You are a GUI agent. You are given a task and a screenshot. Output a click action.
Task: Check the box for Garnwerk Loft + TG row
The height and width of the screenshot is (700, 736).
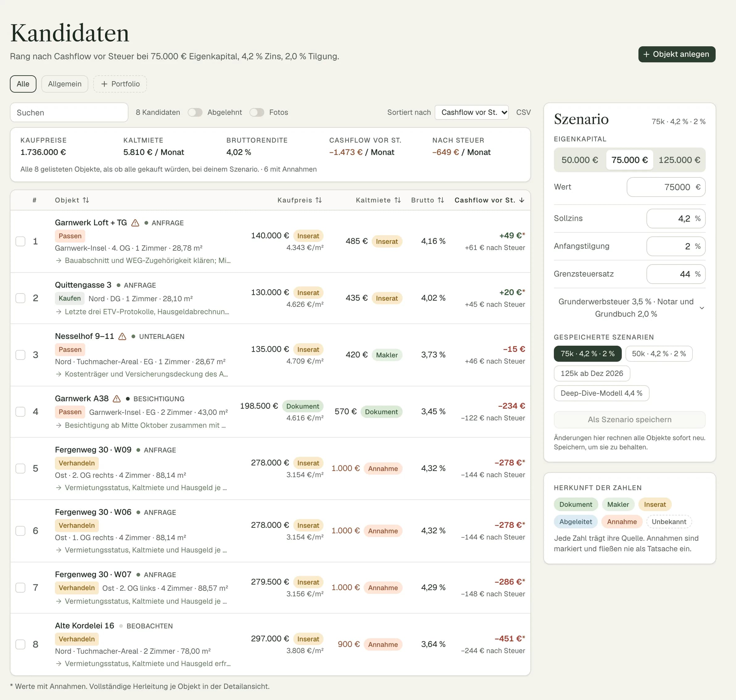(20, 241)
